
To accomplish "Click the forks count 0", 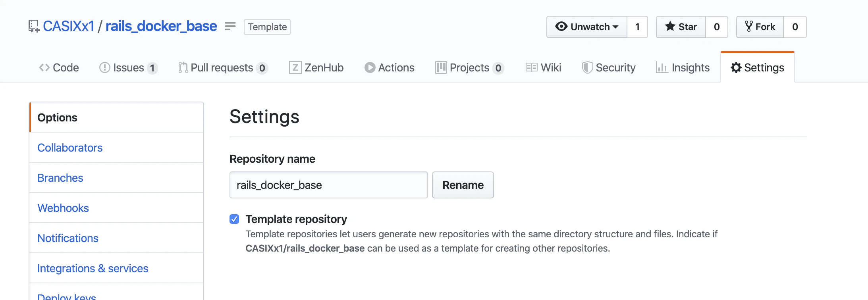I will [795, 27].
